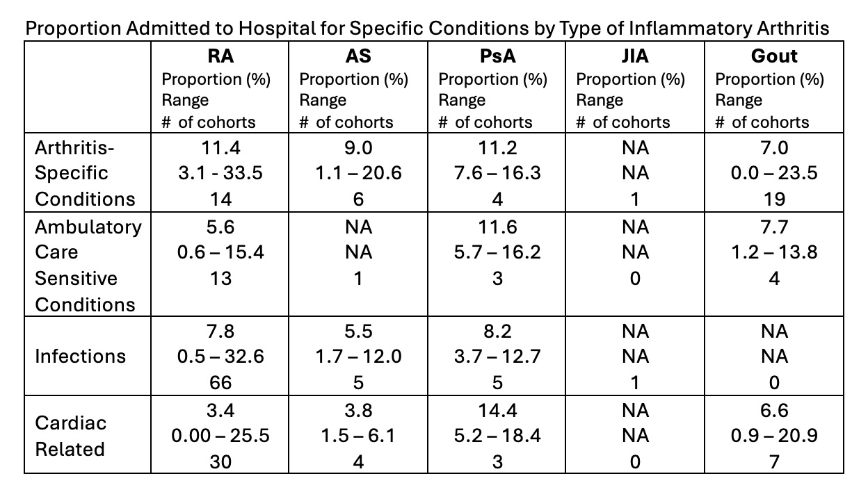Click the RA Cardiac range 0.00 – 25.5
The width and height of the screenshot is (868, 499).
tap(220, 436)
